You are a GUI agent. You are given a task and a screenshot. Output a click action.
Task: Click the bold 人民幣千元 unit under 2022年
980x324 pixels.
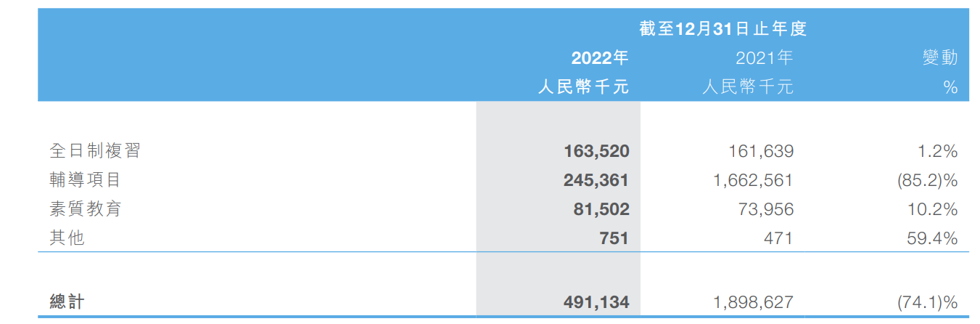pos(583,87)
